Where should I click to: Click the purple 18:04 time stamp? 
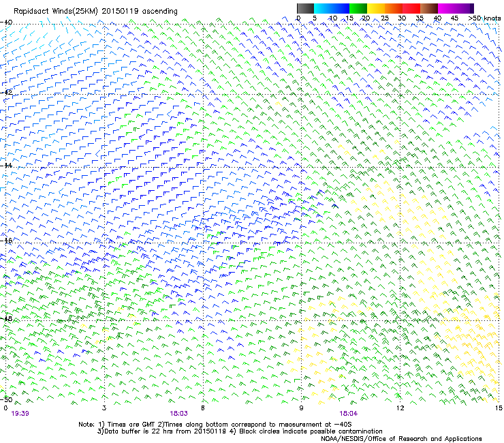348,414
